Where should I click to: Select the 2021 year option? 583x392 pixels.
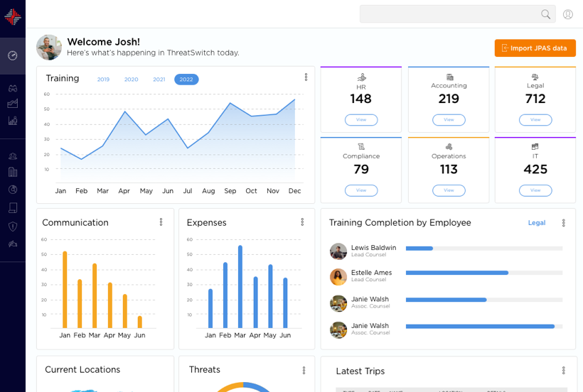[159, 80]
